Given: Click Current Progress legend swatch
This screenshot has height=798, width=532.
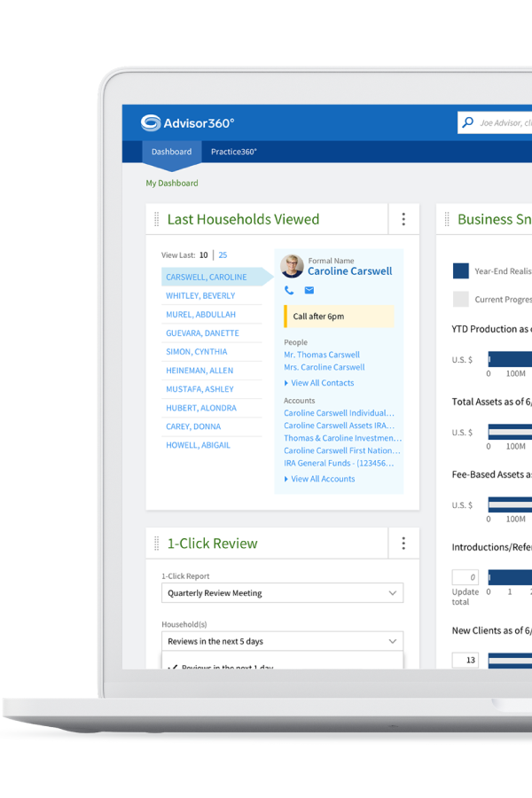Looking at the screenshot, I should [461, 300].
